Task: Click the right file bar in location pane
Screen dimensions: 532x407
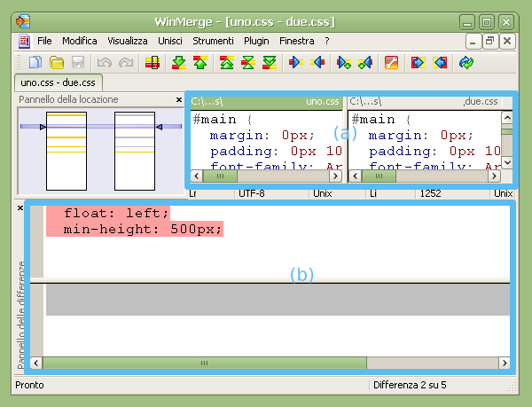Action: (x=135, y=152)
